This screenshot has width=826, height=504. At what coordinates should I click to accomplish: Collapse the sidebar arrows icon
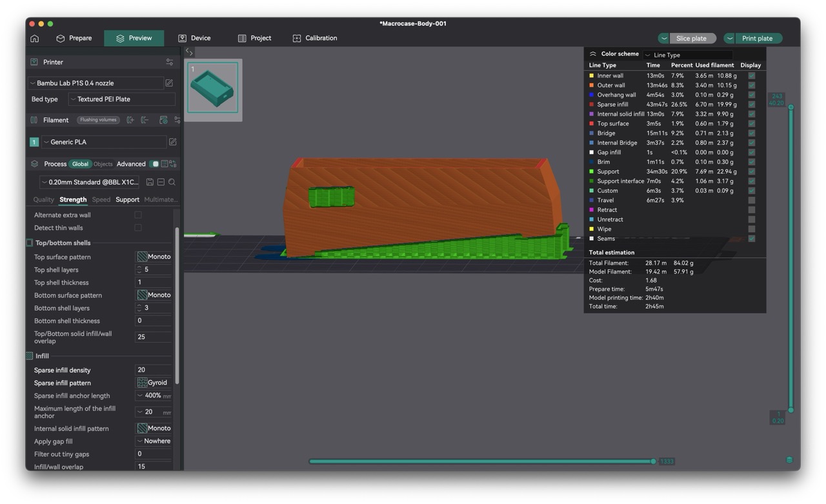click(x=189, y=52)
